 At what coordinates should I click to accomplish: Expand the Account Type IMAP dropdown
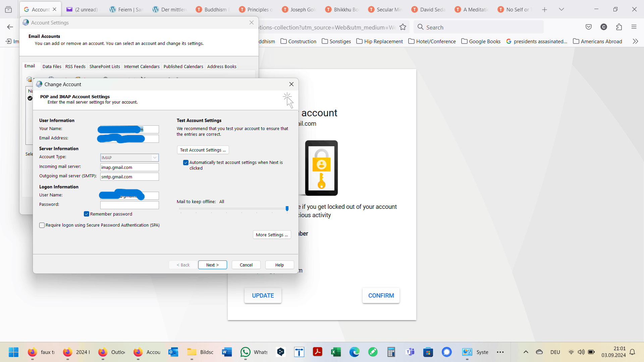[155, 158]
